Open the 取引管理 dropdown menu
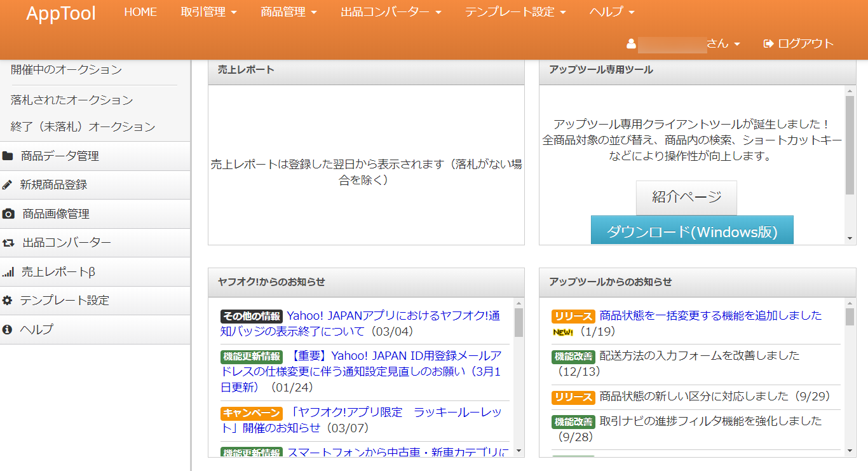The width and height of the screenshot is (868, 471). click(x=208, y=12)
